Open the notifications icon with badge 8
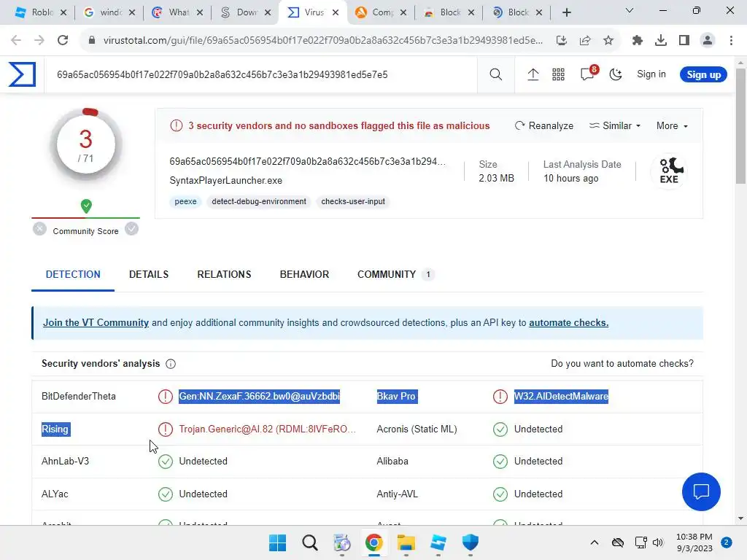 click(588, 74)
